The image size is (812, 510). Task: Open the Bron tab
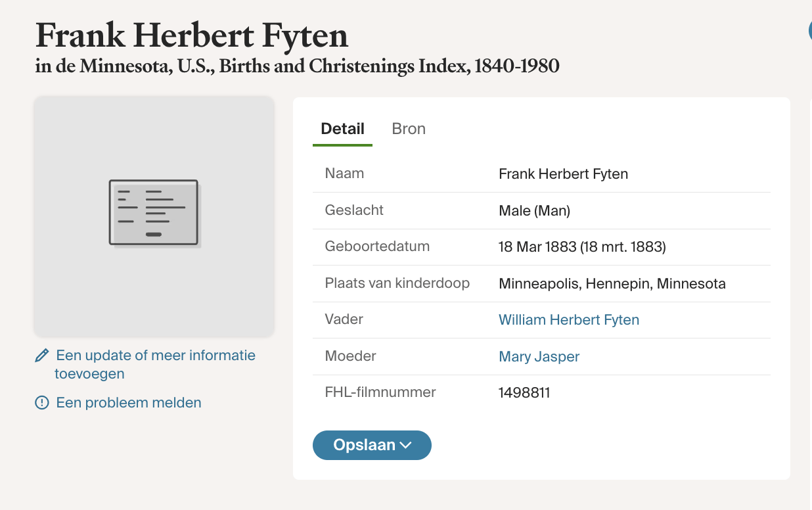409,129
